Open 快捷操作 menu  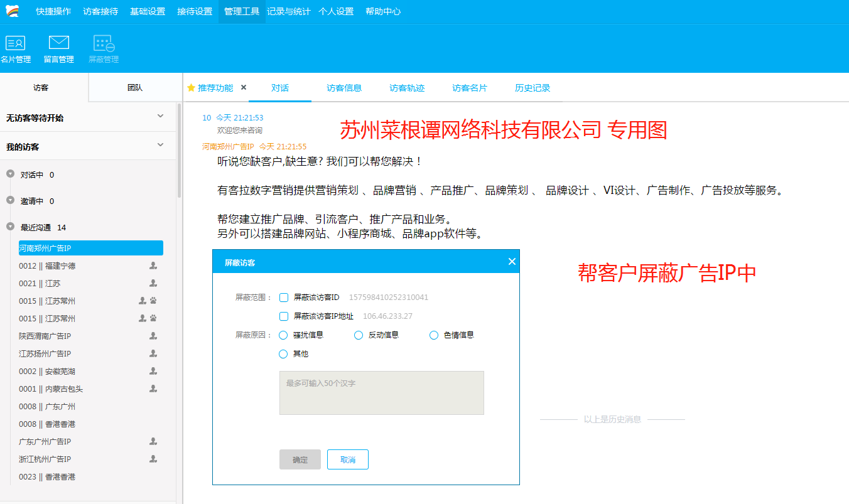pyautogui.click(x=53, y=11)
